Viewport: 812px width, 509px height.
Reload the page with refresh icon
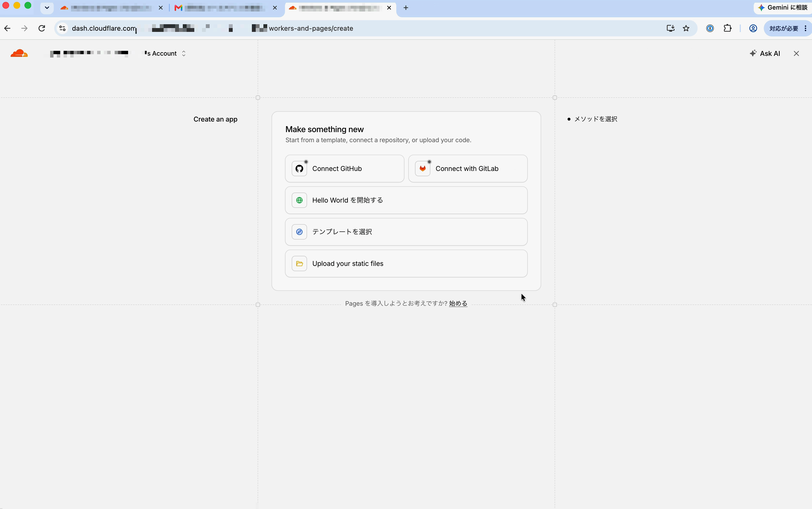point(42,28)
